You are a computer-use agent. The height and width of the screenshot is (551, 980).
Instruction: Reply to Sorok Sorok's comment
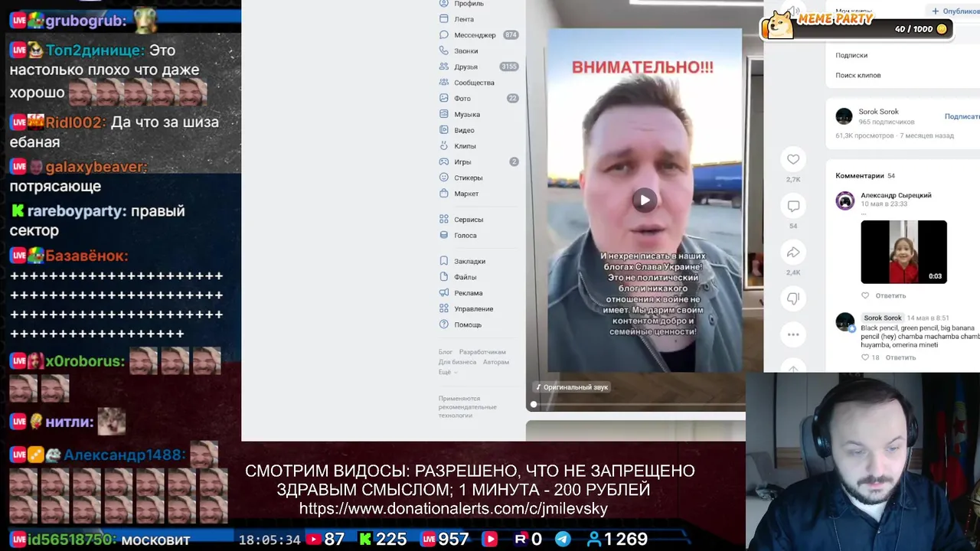click(900, 357)
